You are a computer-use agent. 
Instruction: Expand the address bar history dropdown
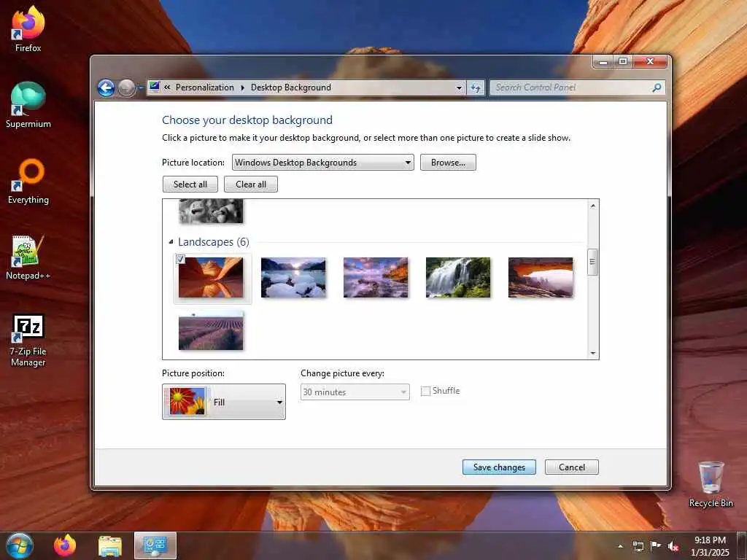click(459, 87)
